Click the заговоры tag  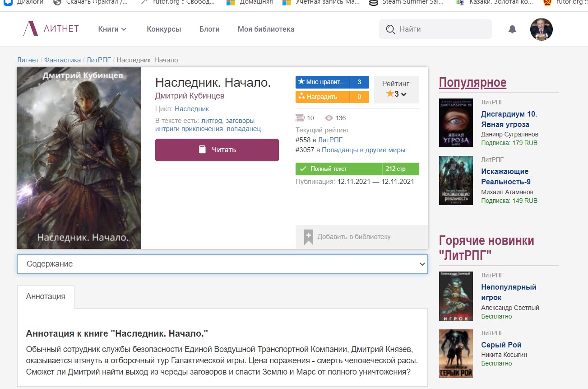[x=240, y=121]
